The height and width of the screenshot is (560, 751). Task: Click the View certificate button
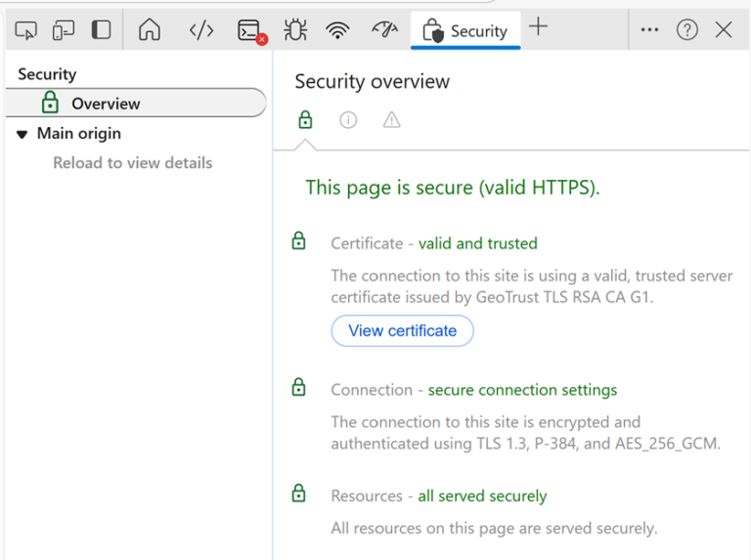(x=402, y=330)
